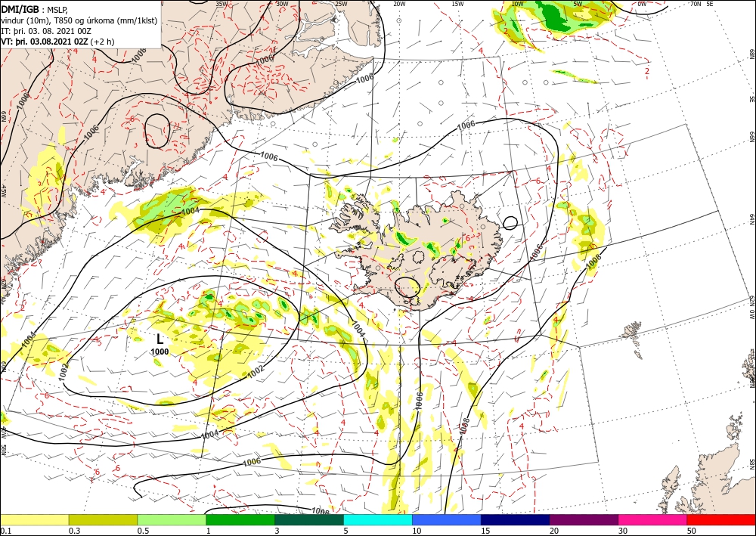Screen dimensions: 756x536
Task: Click the "25W" longitude label
Action: point(341,4)
